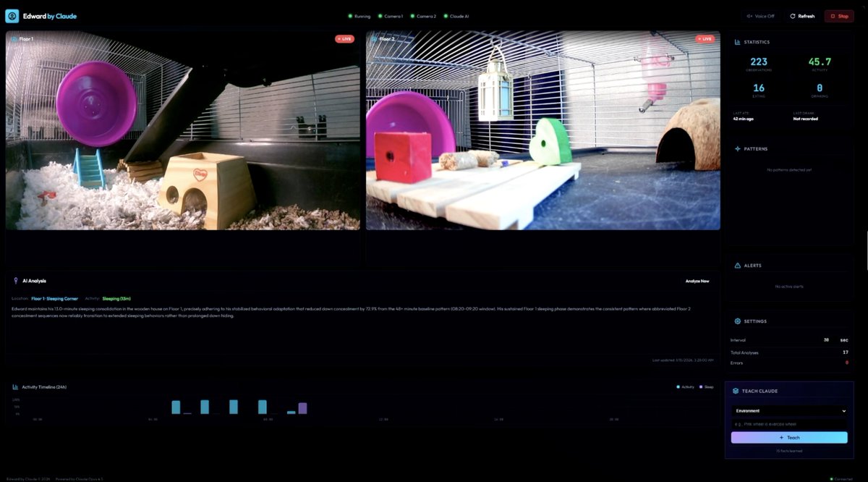Click the 16 eating count statistic
The width and height of the screenshot is (868, 482).
click(x=759, y=88)
